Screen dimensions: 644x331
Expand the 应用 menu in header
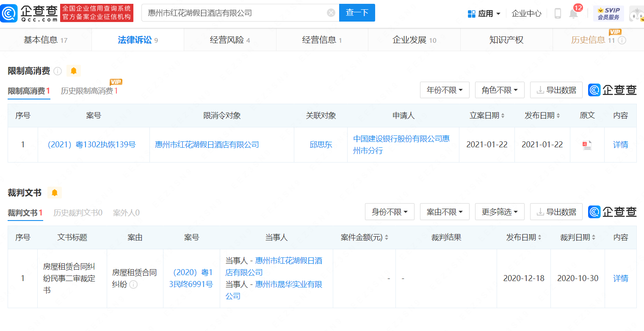point(484,14)
